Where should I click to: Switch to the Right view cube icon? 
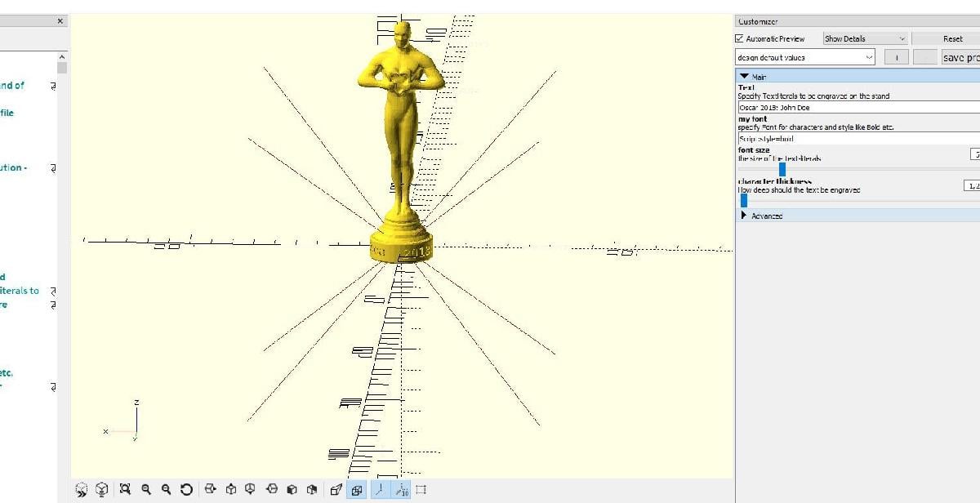pos(210,490)
